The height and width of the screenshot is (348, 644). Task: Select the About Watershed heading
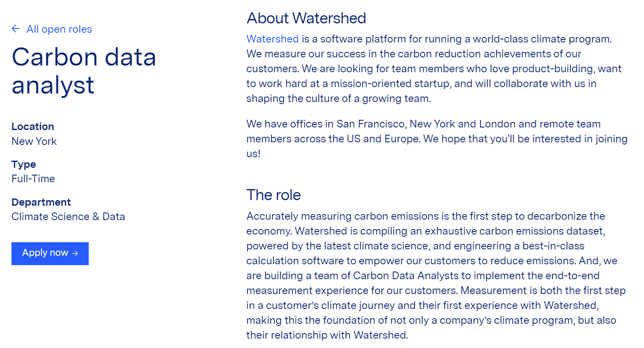tap(307, 18)
